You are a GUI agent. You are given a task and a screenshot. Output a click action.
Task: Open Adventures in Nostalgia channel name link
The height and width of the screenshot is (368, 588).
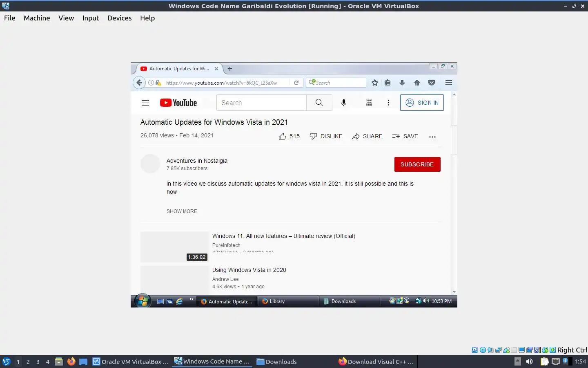click(x=197, y=161)
